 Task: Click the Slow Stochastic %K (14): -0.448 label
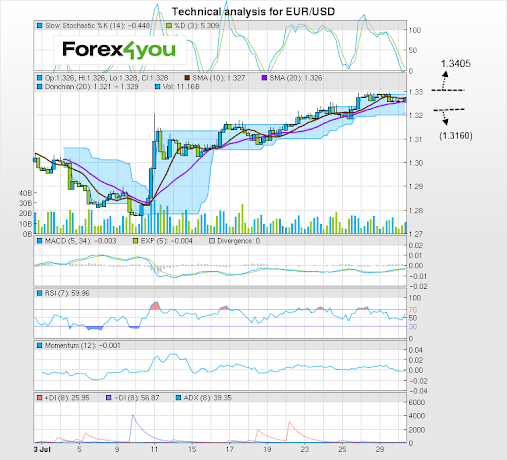[x=97, y=26]
